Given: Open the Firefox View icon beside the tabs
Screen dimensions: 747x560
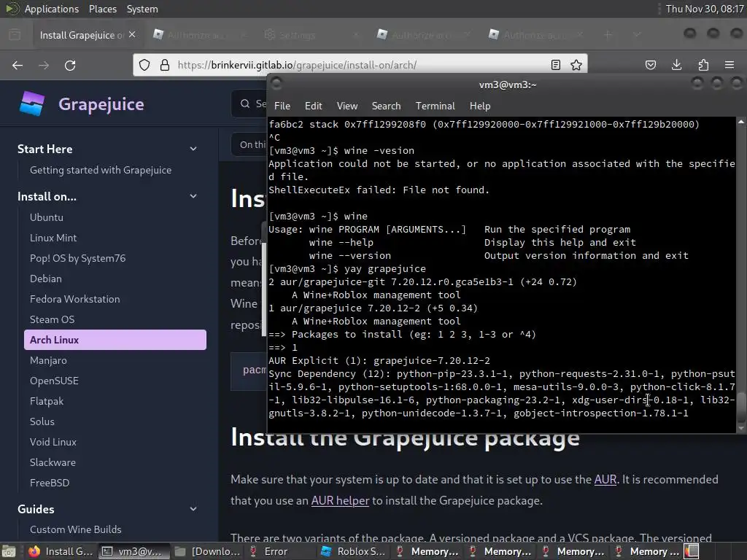Looking at the screenshot, I should (x=15, y=35).
